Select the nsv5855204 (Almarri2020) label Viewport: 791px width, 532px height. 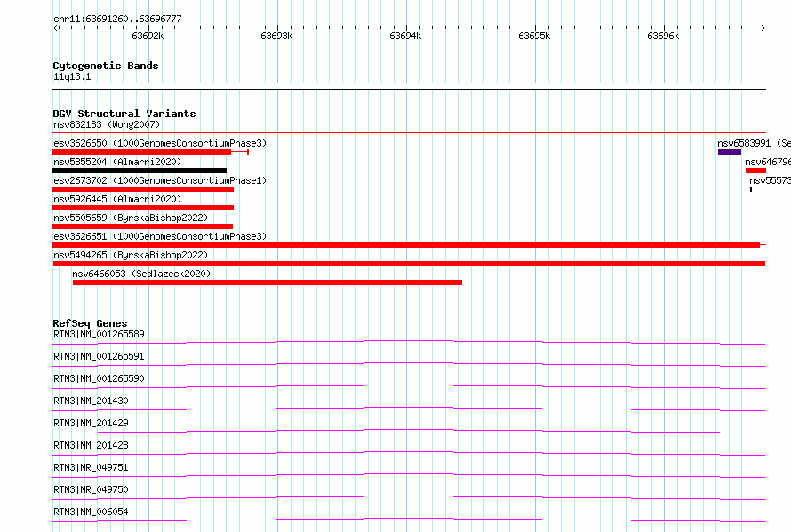(x=117, y=162)
